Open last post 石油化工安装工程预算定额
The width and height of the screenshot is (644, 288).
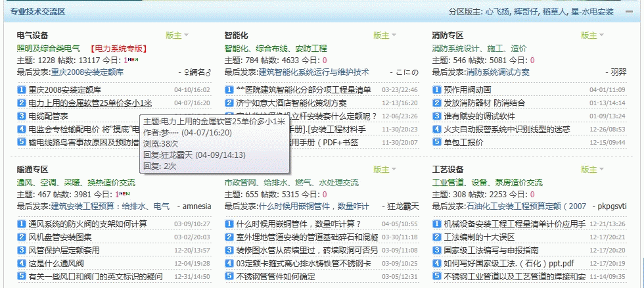tap(526, 206)
